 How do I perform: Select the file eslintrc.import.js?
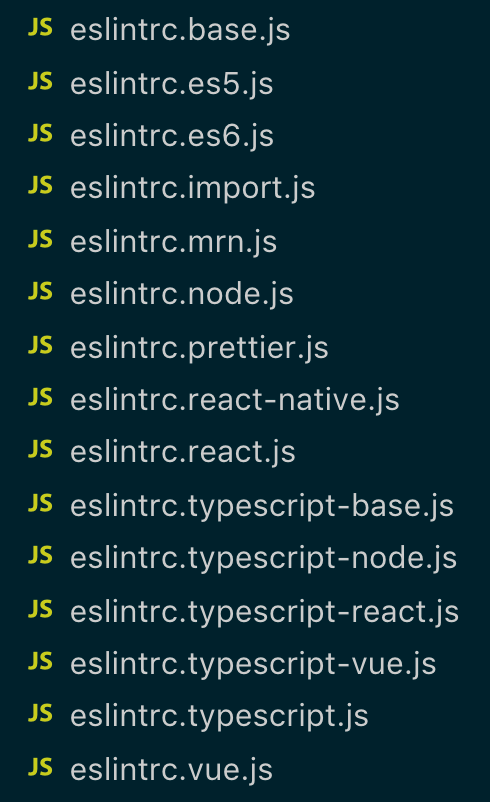[x=192, y=189]
